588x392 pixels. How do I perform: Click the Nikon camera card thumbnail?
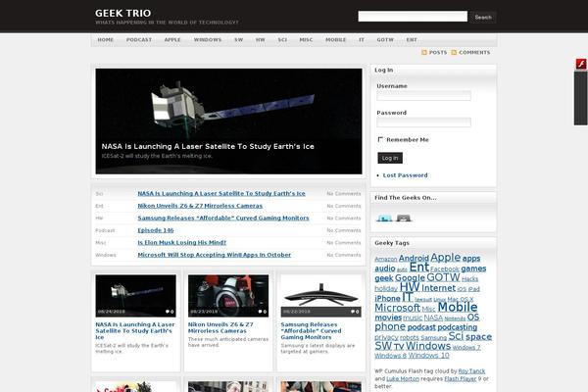click(228, 296)
